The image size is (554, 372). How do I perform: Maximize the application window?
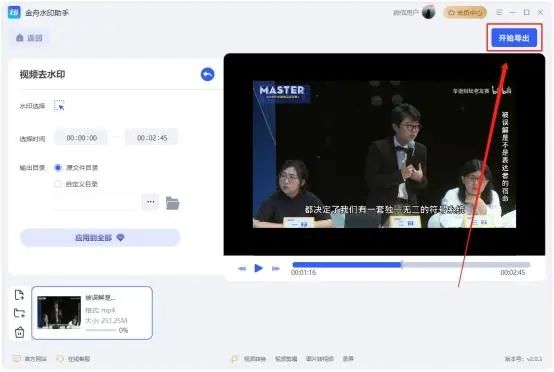(526, 12)
